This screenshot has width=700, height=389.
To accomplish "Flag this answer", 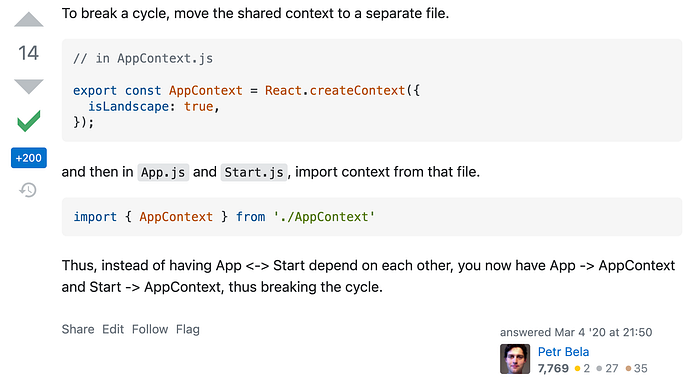I will click(x=188, y=329).
